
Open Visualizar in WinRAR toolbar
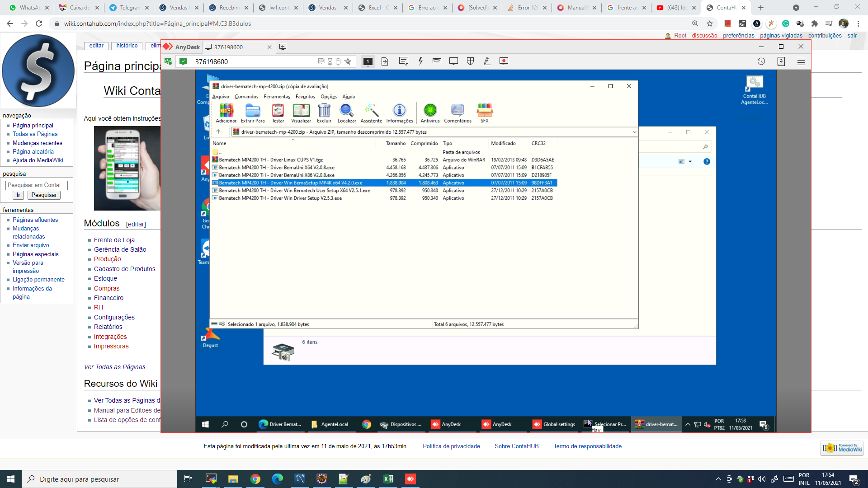pos(301,113)
